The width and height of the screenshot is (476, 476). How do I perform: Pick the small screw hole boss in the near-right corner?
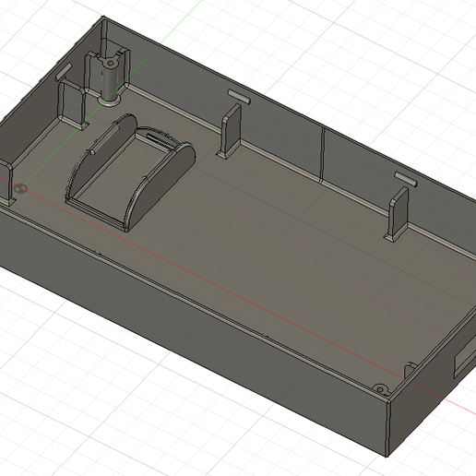coord(380,388)
